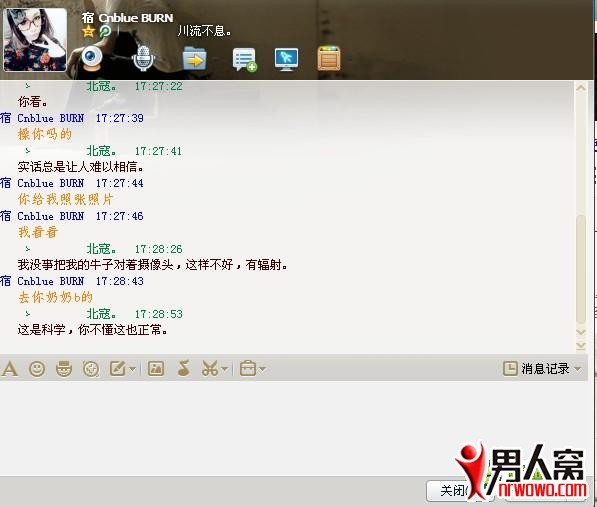Send a file using the folder arrow icon
Screen dimensions: 597x507
click(195, 59)
